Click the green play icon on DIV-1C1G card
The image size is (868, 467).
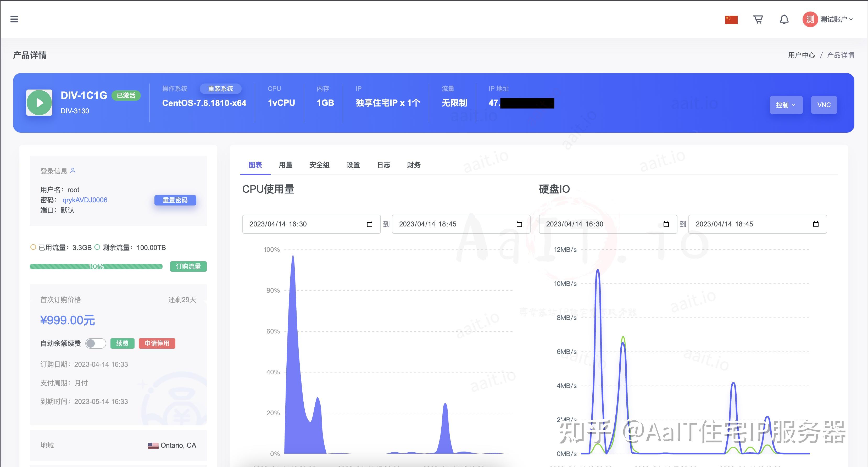[39, 102]
